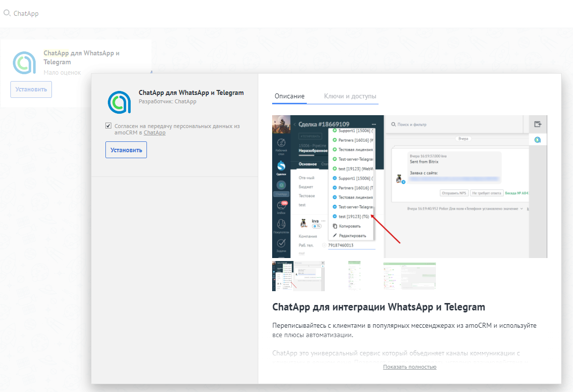Toggle the personal data consent checkbox

[x=108, y=126]
